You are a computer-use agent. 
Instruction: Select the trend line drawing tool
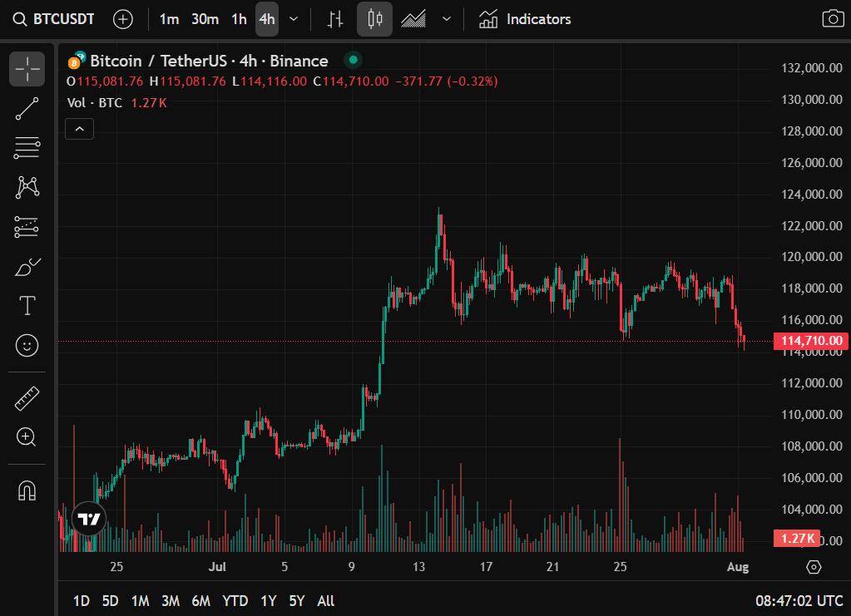(x=27, y=109)
